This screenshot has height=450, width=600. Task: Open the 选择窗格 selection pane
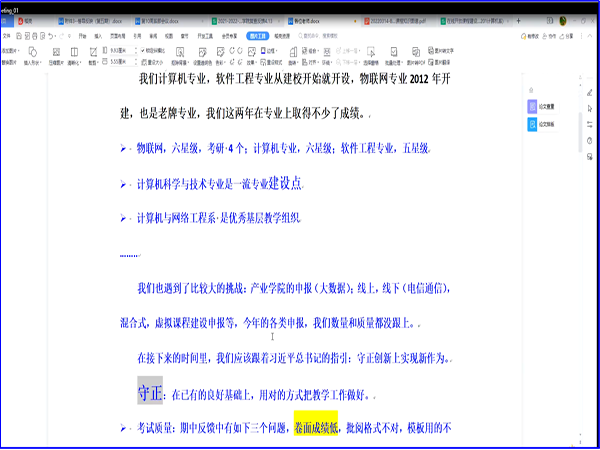[x=370, y=52]
